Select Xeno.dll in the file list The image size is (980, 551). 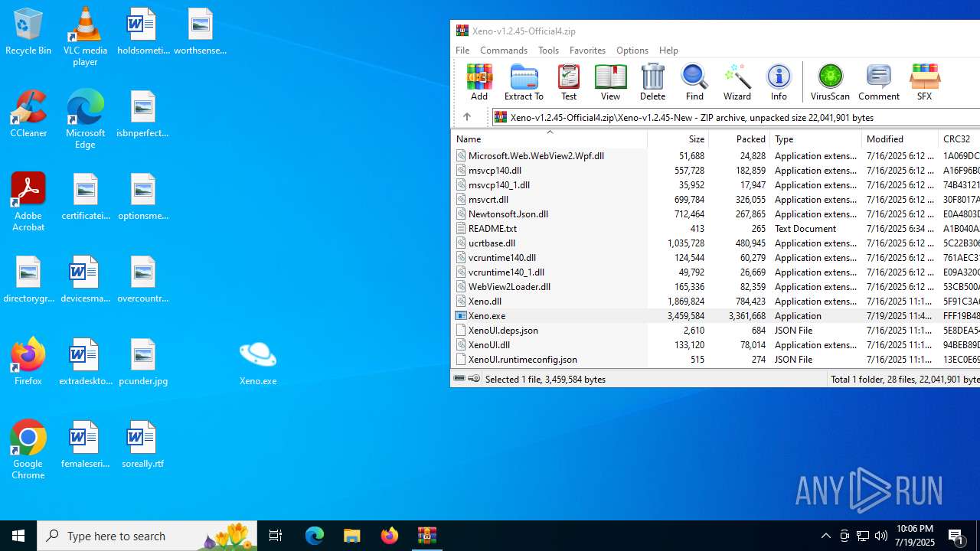point(715,301)
